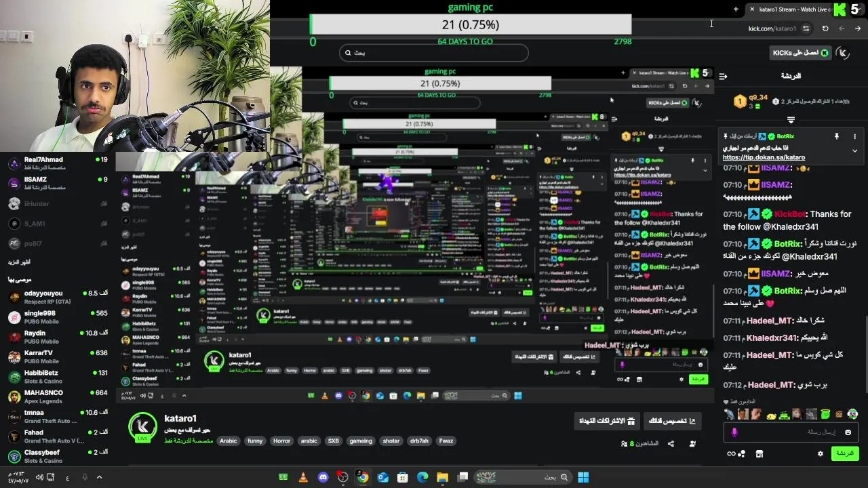This screenshot has height=488, width=868.
Task: Open the Kick profile avatar menu
Action: click(843, 53)
